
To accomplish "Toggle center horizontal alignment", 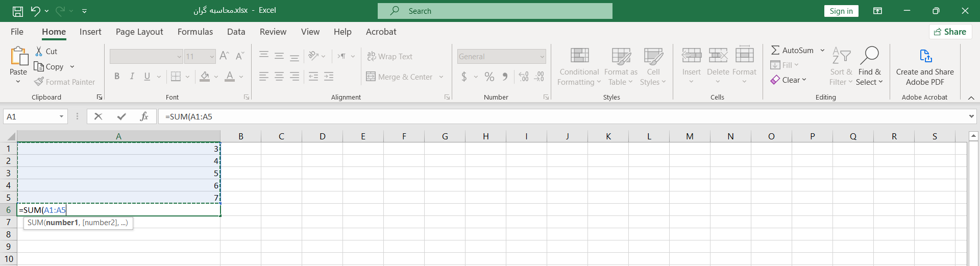I will point(279,77).
